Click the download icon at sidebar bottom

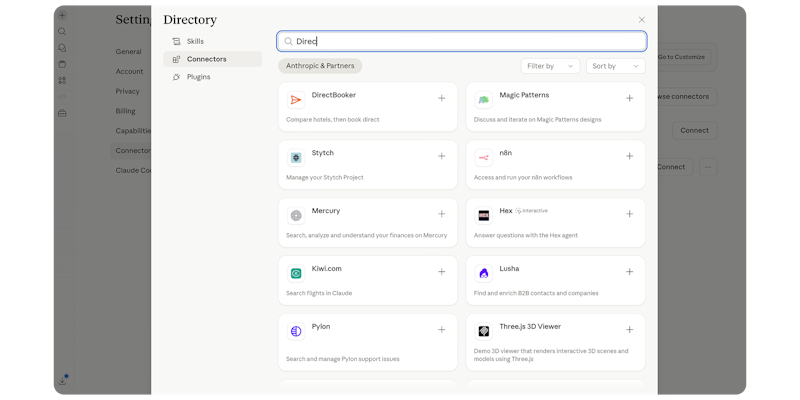pos(62,380)
